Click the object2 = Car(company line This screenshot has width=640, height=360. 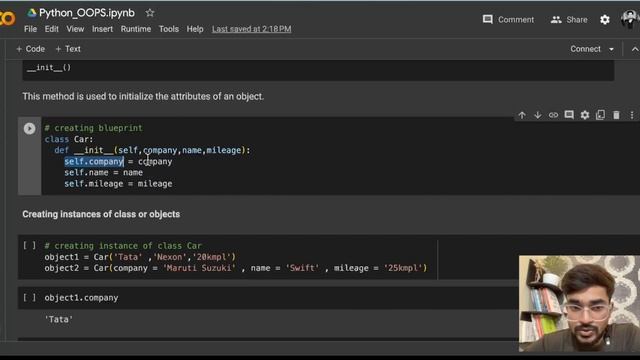click(x=236, y=268)
